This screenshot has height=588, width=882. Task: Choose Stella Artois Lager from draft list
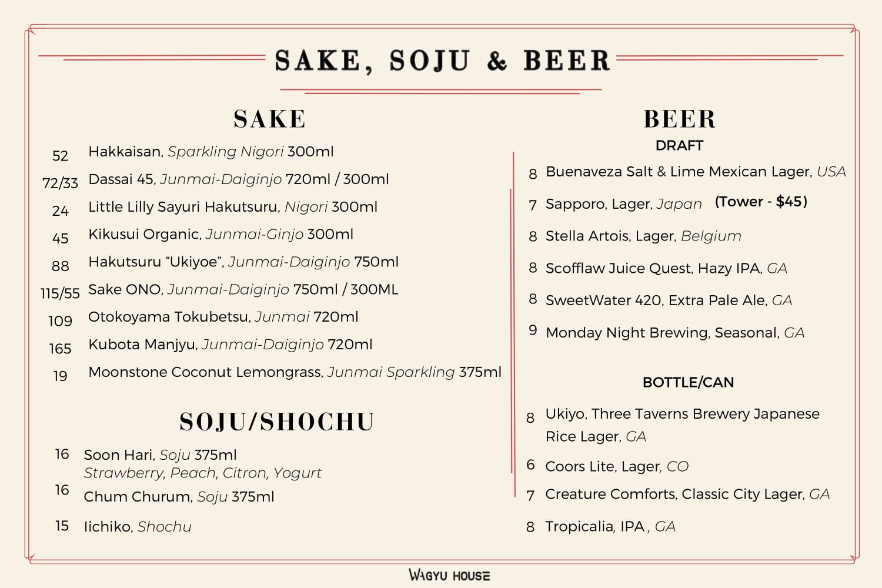coord(643,236)
